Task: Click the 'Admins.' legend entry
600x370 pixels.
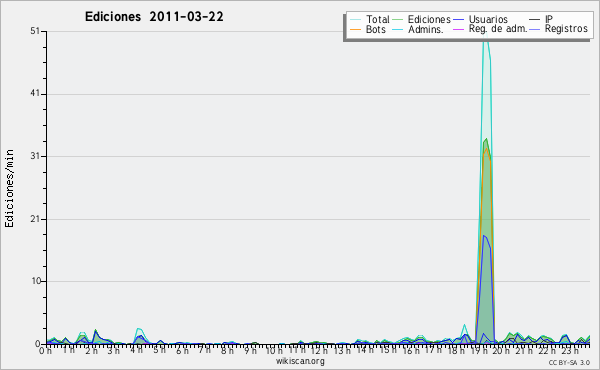Action: (x=418, y=29)
